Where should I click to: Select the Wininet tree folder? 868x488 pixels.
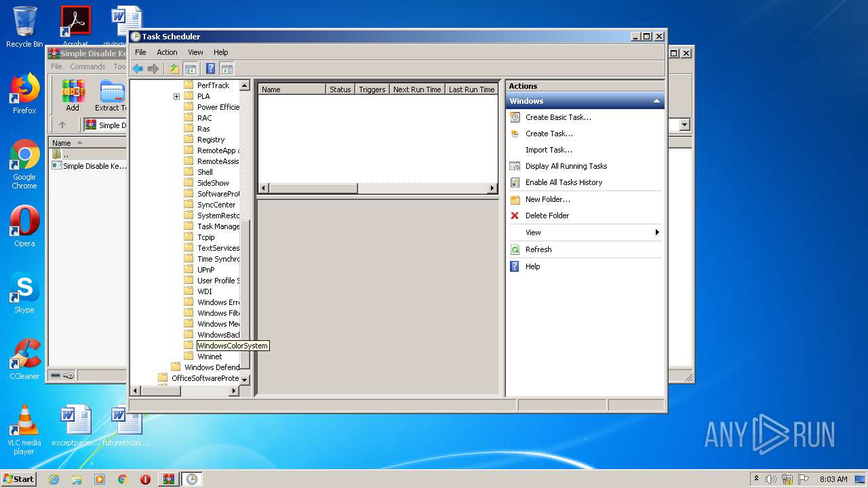[x=210, y=357]
